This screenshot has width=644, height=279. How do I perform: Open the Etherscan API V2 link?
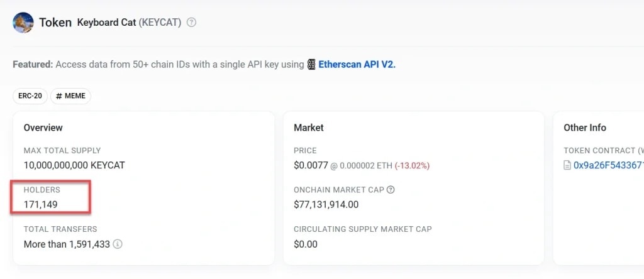tap(357, 64)
